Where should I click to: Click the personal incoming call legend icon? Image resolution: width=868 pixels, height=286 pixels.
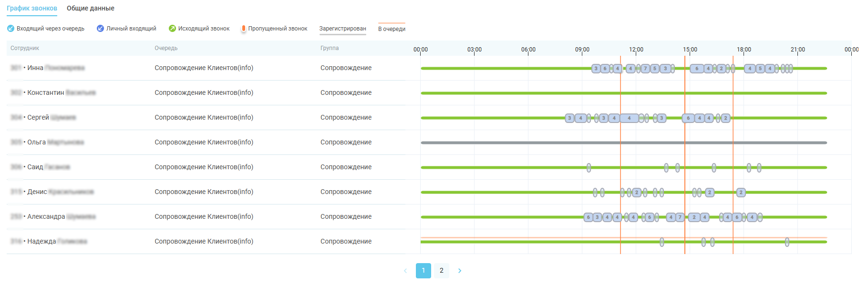[x=100, y=29]
